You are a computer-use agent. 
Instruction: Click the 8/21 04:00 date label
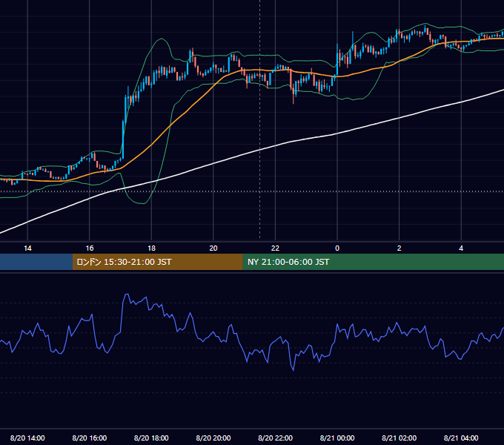[461, 438]
